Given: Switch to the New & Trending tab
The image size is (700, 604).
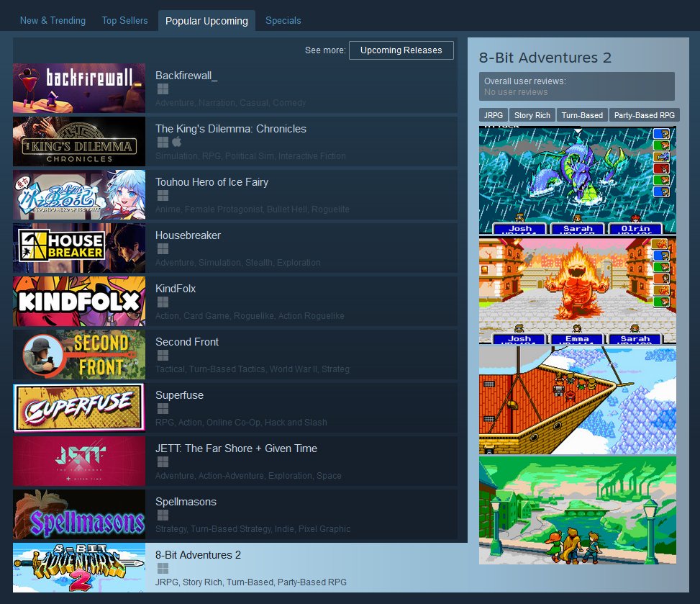Looking at the screenshot, I should [53, 21].
